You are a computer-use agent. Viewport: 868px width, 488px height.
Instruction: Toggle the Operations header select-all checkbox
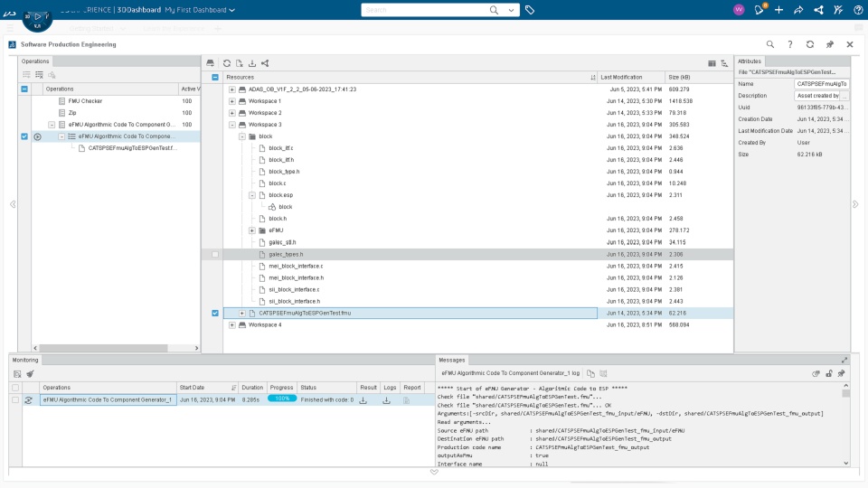click(24, 89)
